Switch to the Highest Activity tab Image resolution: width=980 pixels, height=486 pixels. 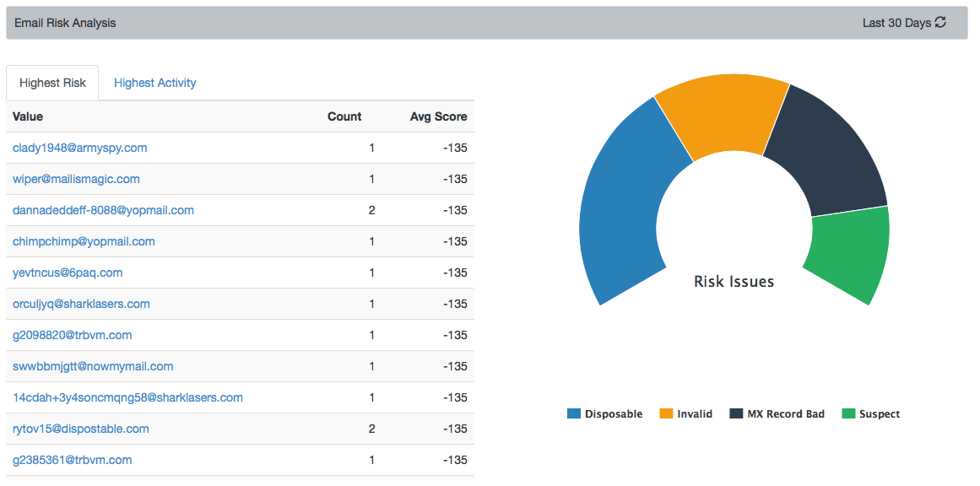point(154,82)
